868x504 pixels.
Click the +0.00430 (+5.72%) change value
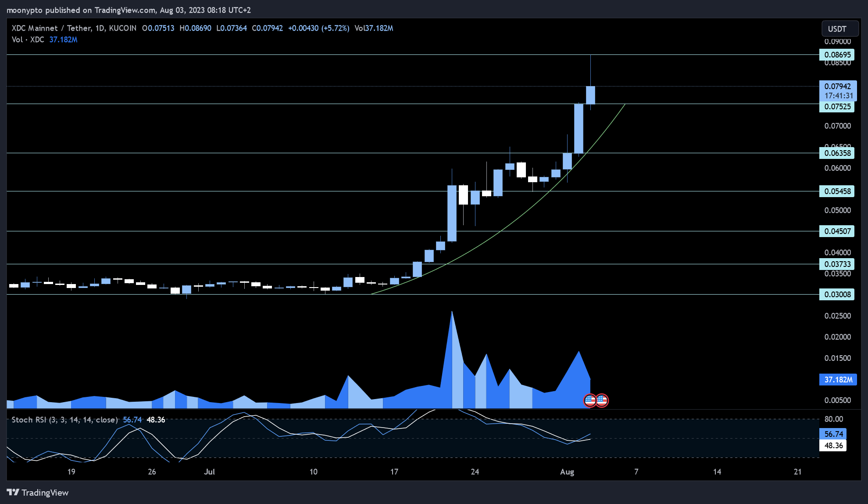tap(319, 28)
